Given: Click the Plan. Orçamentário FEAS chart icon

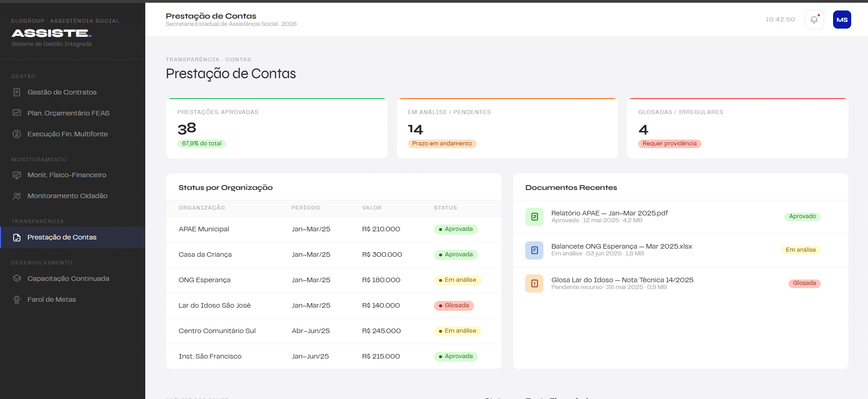Looking at the screenshot, I should click(x=17, y=113).
